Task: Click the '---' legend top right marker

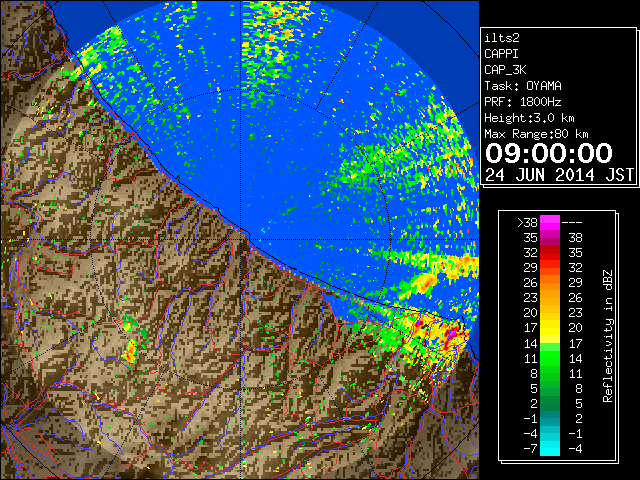Action: pos(572,223)
